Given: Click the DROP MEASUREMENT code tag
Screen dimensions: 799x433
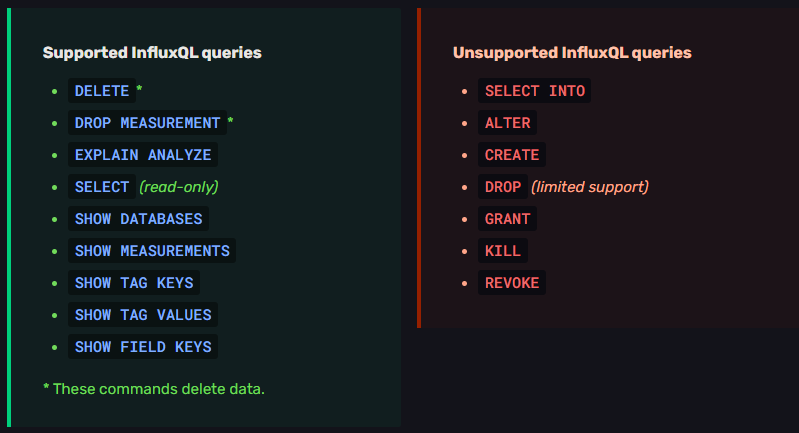Looking at the screenshot, I should [x=147, y=123].
